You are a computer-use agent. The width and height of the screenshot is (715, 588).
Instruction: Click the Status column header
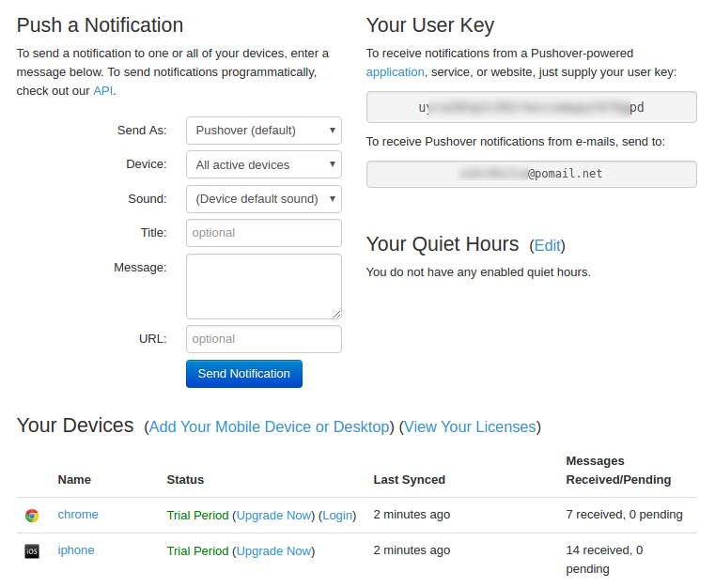tap(185, 480)
